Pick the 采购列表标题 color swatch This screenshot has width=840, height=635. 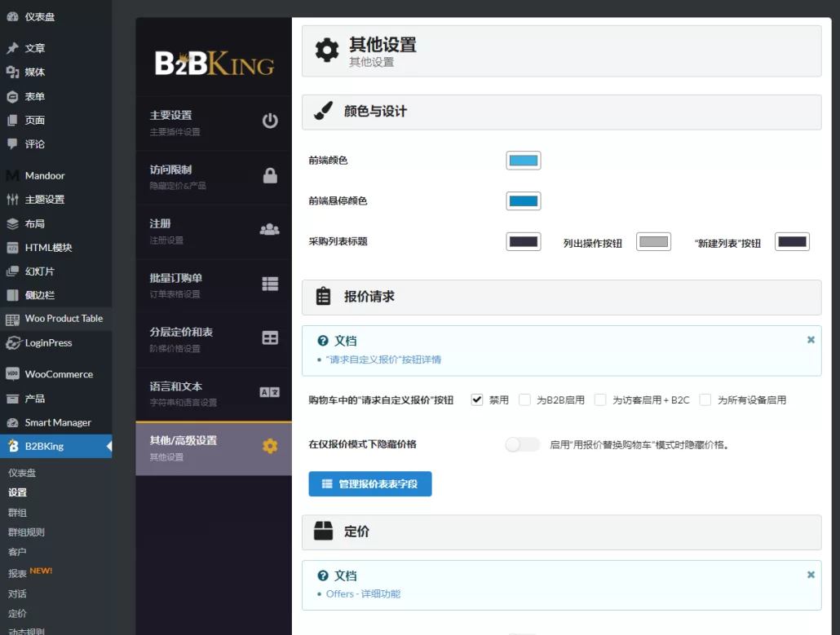tap(524, 241)
